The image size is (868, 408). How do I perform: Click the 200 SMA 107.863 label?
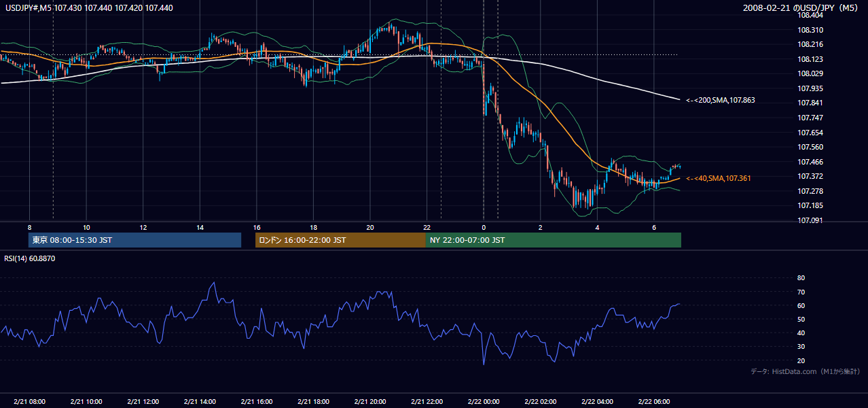click(x=721, y=100)
